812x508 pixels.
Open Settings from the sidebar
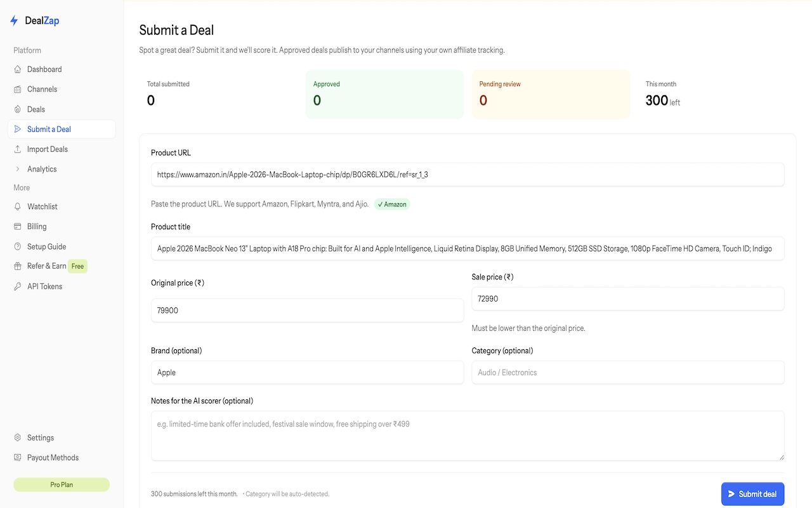[62, 438]
